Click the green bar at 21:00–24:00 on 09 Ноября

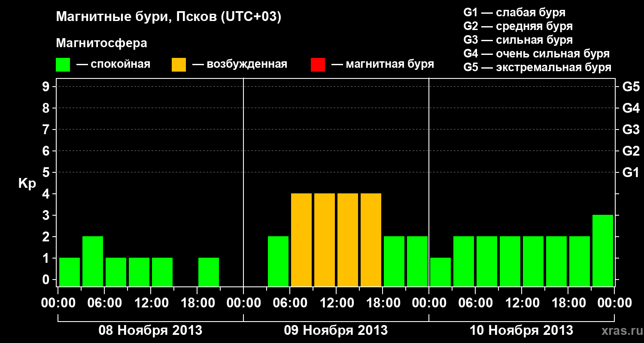417,261
